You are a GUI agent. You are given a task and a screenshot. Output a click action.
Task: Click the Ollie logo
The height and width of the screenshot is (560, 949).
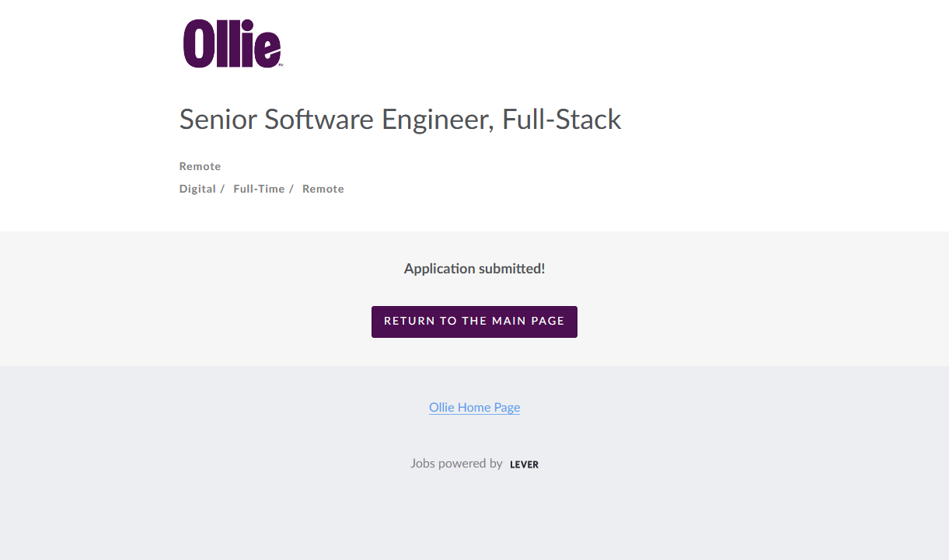[232, 43]
